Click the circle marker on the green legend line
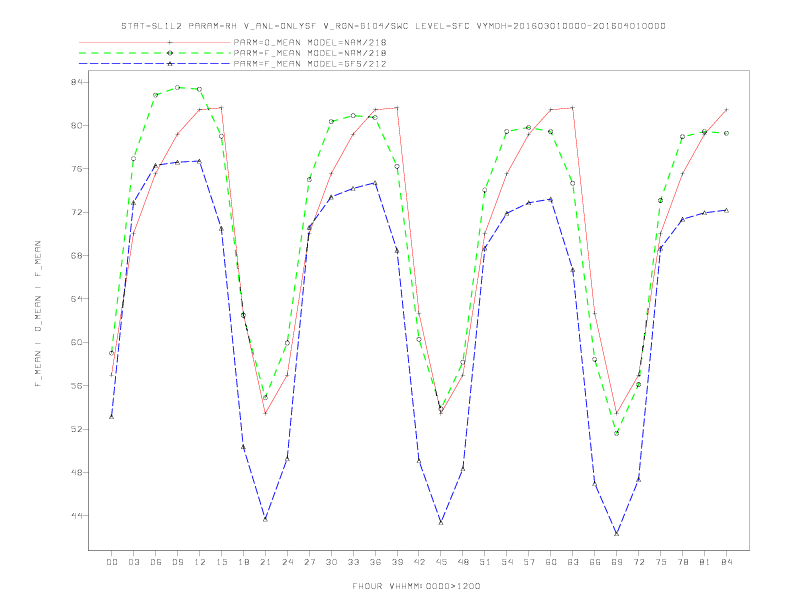 coord(170,53)
